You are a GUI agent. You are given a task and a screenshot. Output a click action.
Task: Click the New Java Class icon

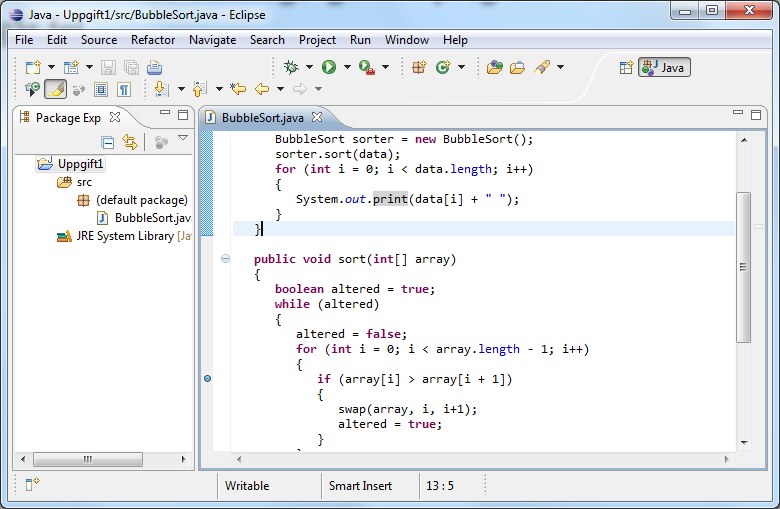[x=443, y=67]
